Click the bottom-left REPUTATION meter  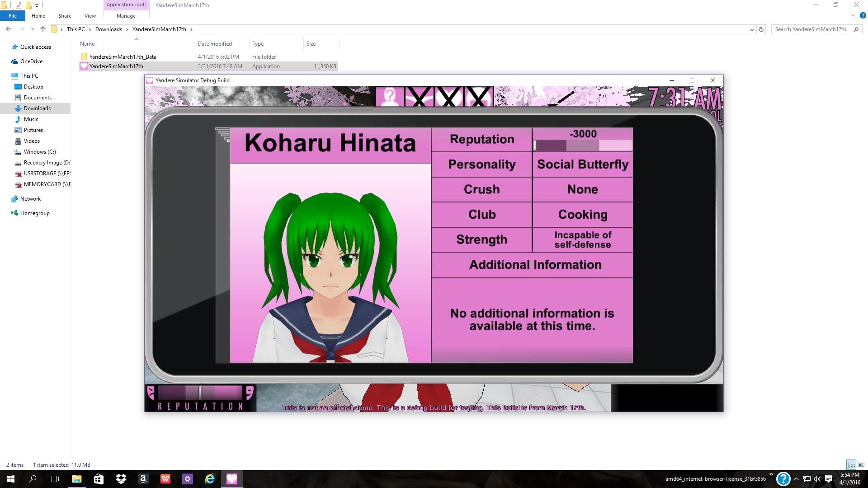200,398
